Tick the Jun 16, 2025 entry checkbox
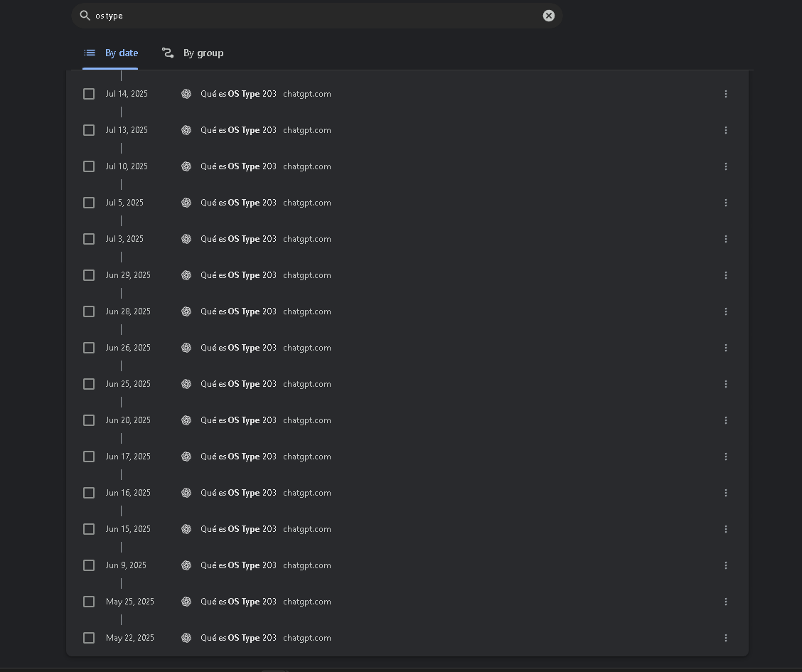Image resolution: width=802 pixels, height=672 pixels. pos(89,493)
